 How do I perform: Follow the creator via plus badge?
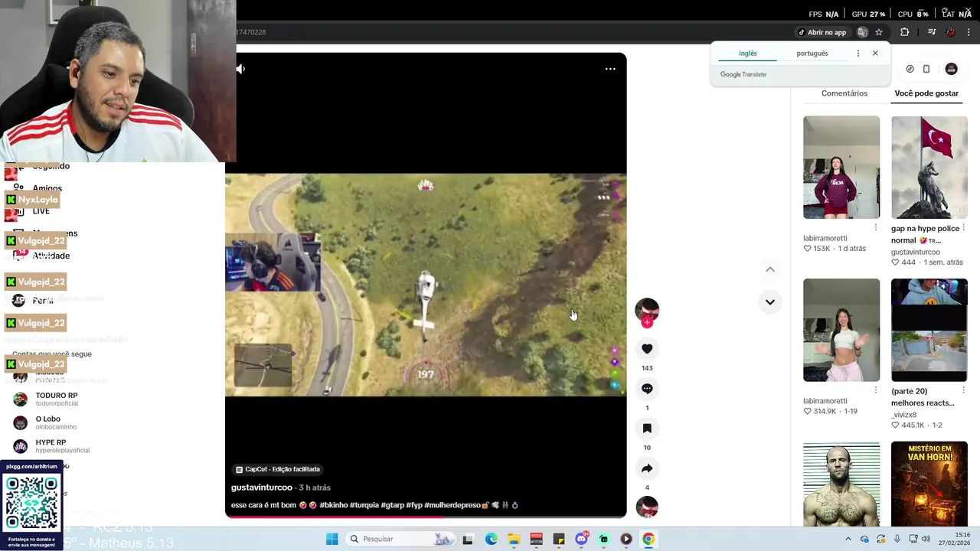click(x=647, y=322)
